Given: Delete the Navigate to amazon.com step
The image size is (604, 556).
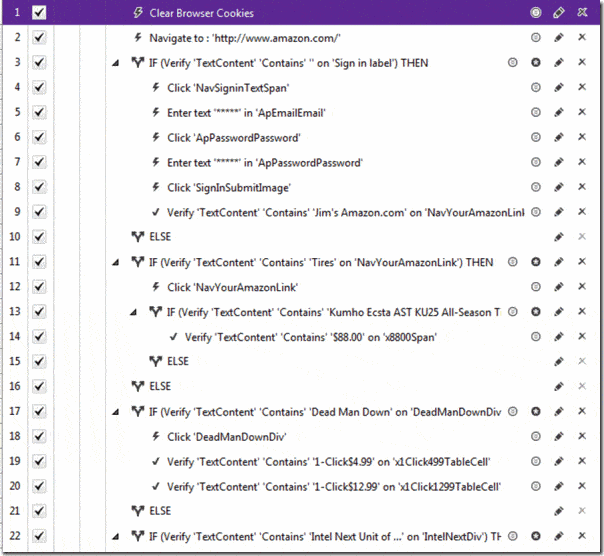Looking at the screenshot, I should pyautogui.click(x=580, y=38).
